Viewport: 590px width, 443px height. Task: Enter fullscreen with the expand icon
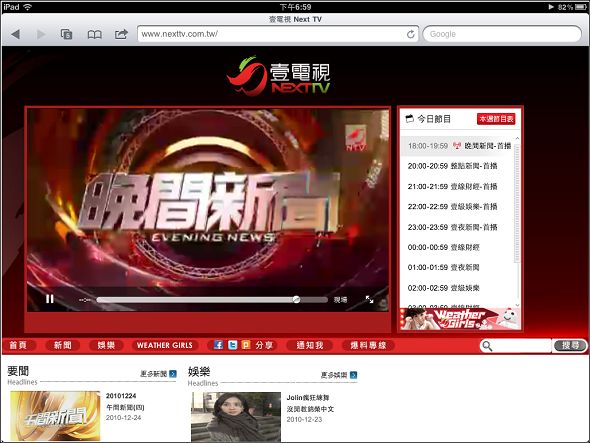(x=370, y=299)
